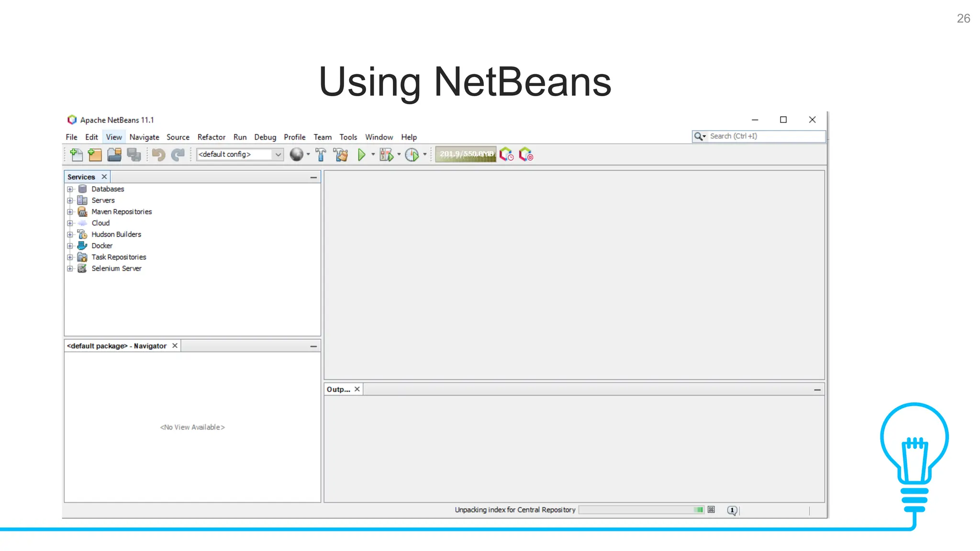Run project with green play icon
This screenshot has width=980, height=551.
click(362, 154)
